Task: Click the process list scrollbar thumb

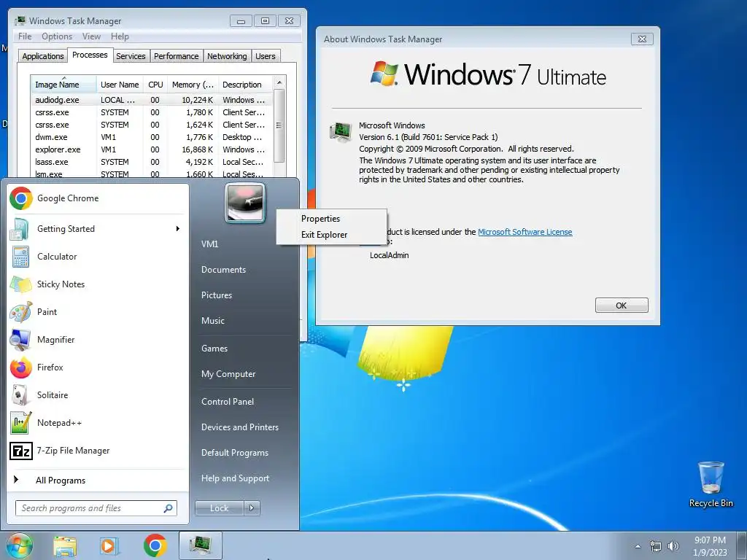Action: tap(279, 125)
